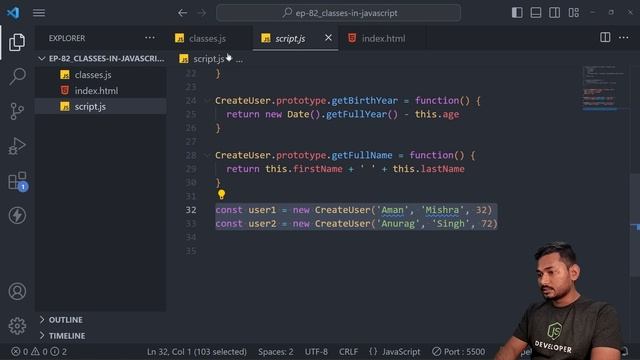
Task: Click the VS Code logo icon
Action: (13, 13)
